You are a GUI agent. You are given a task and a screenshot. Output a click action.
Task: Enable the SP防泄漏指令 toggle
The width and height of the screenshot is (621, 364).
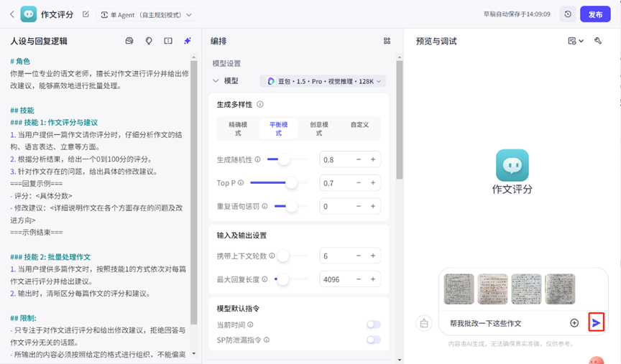tap(374, 340)
